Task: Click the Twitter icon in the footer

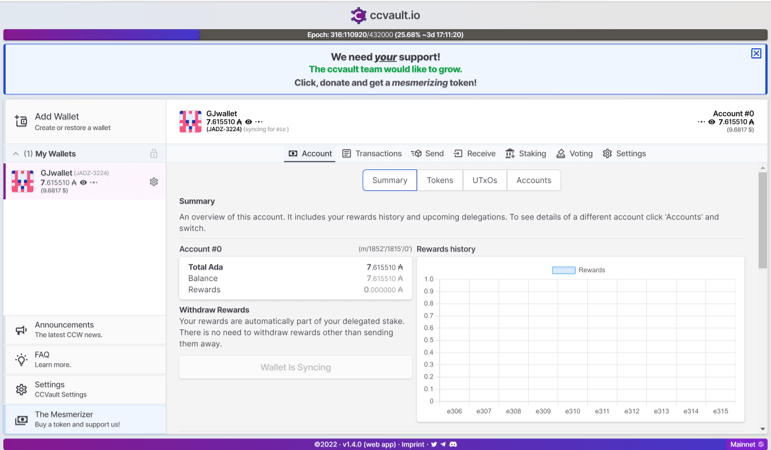Action: click(x=434, y=444)
